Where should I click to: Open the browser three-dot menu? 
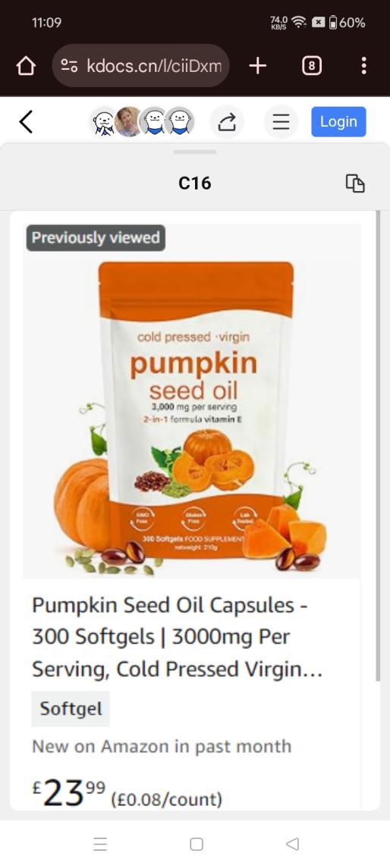point(363,66)
